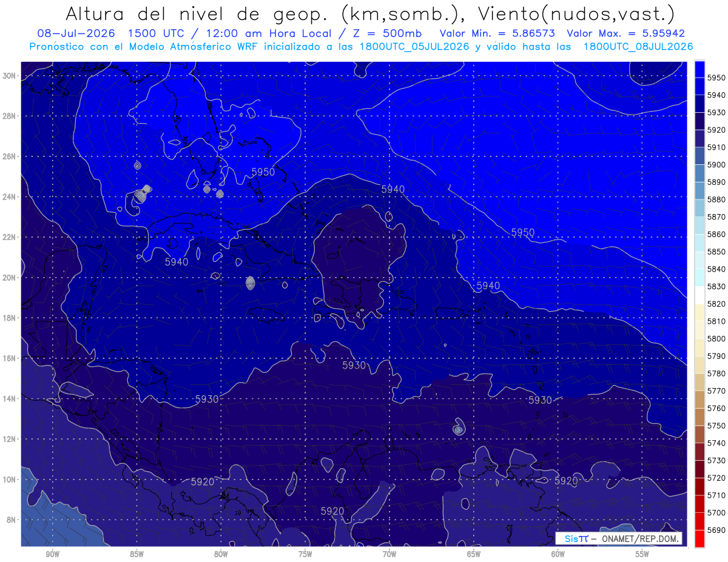Click light blue colorbar swatch between 5860 and 5870
The image size is (728, 562).
tap(699, 226)
